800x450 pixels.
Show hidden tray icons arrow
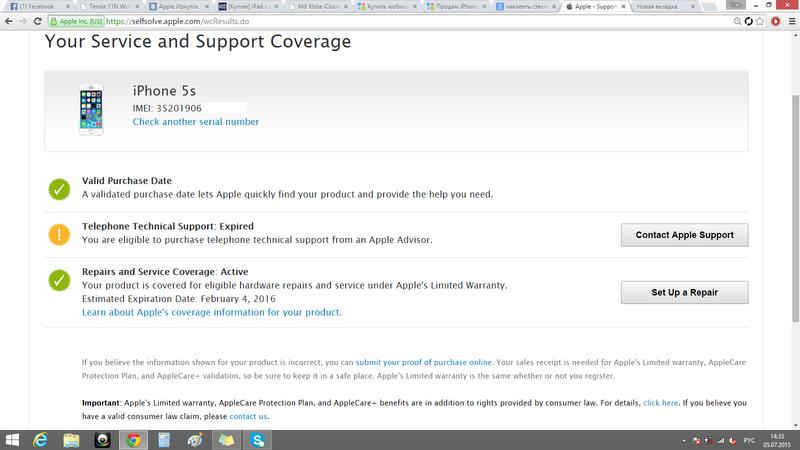684,440
